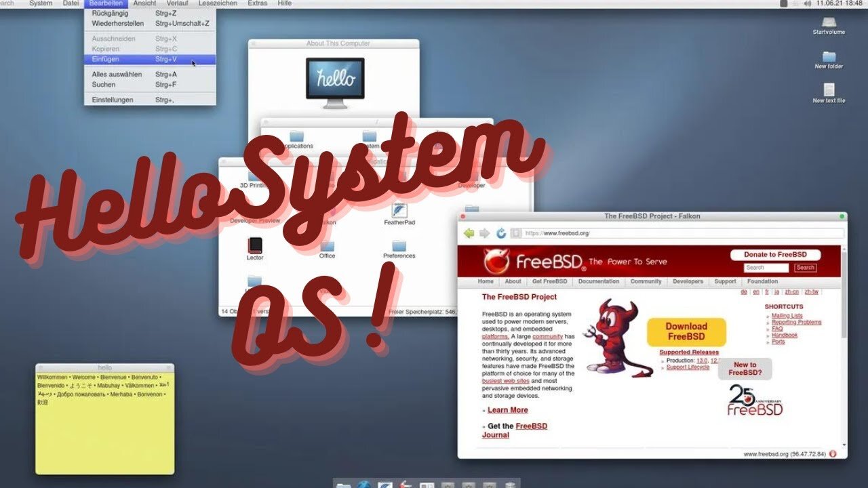
Task: Open the Learn More link
Action: coord(507,409)
